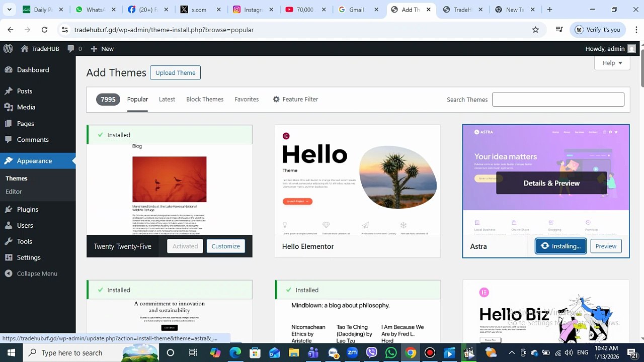Open the tab search dropdown arrow
This screenshot has width=644, height=362.
9,10
